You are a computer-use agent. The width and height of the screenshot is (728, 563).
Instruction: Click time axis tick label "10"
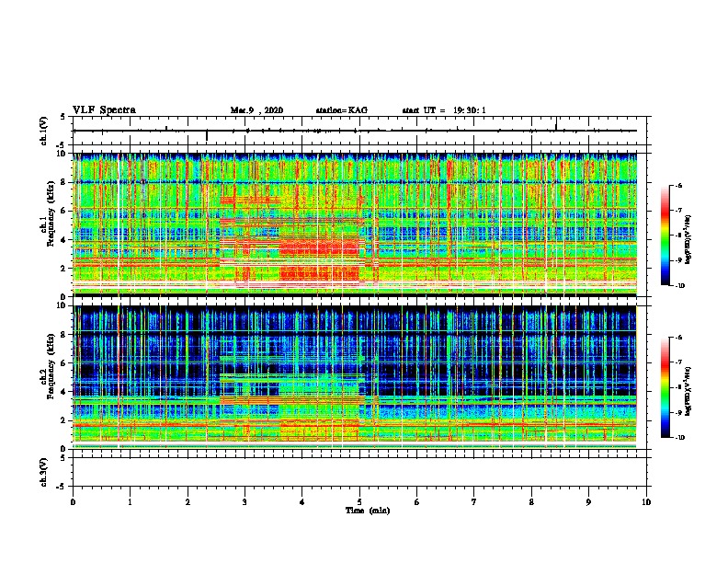click(646, 502)
